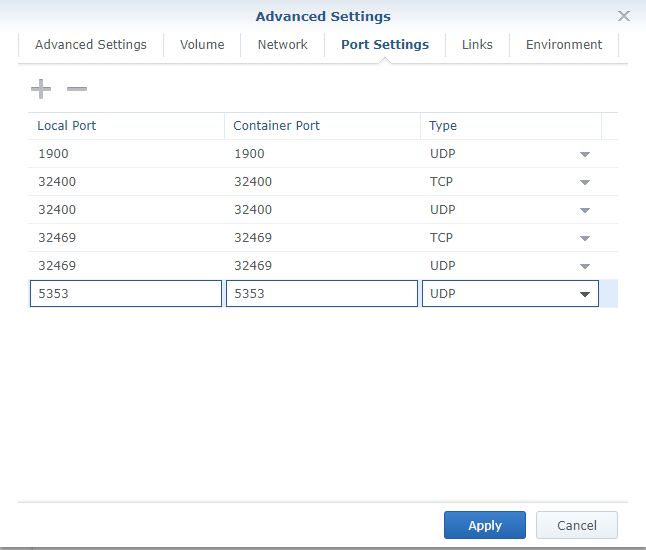This screenshot has width=646, height=550.
Task: Add a new port mapping with plus icon
Action: click(41, 89)
